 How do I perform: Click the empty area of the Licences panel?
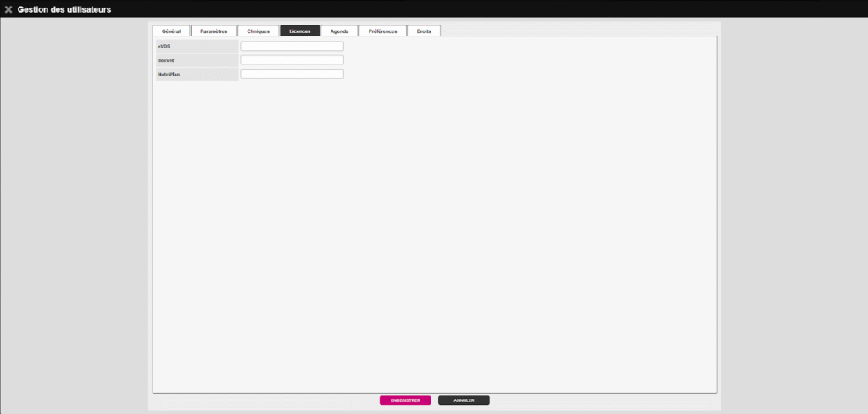(434, 229)
